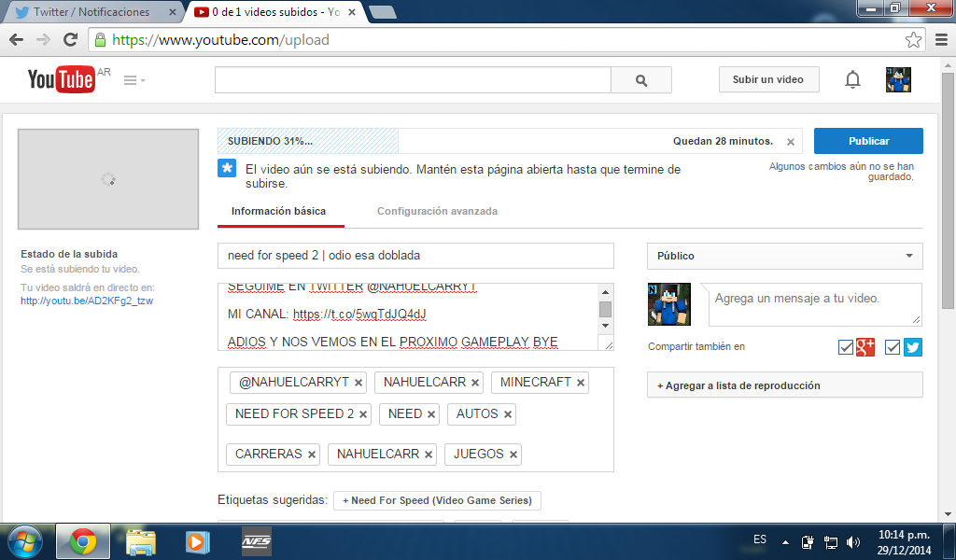The height and width of the screenshot is (560, 956).
Task: Remove the JUEGOS tag
Action: click(x=513, y=455)
